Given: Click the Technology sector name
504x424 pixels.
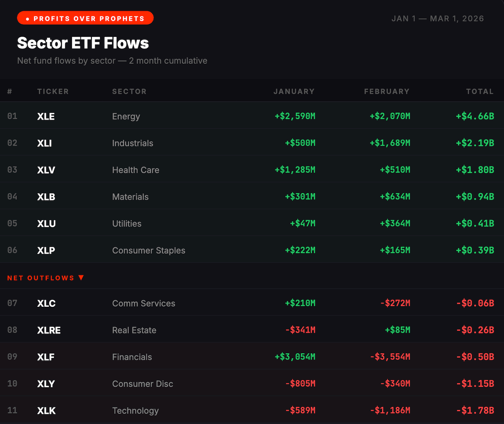Looking at the screenshot, I should 135,410.
